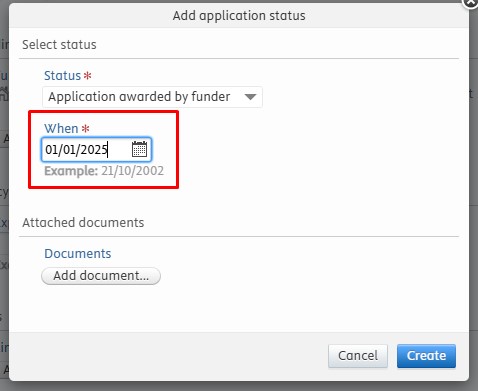This screenshot has width=478, height=391.
Task: Open the calendar date picker icon
Action: tap(139, 149)
